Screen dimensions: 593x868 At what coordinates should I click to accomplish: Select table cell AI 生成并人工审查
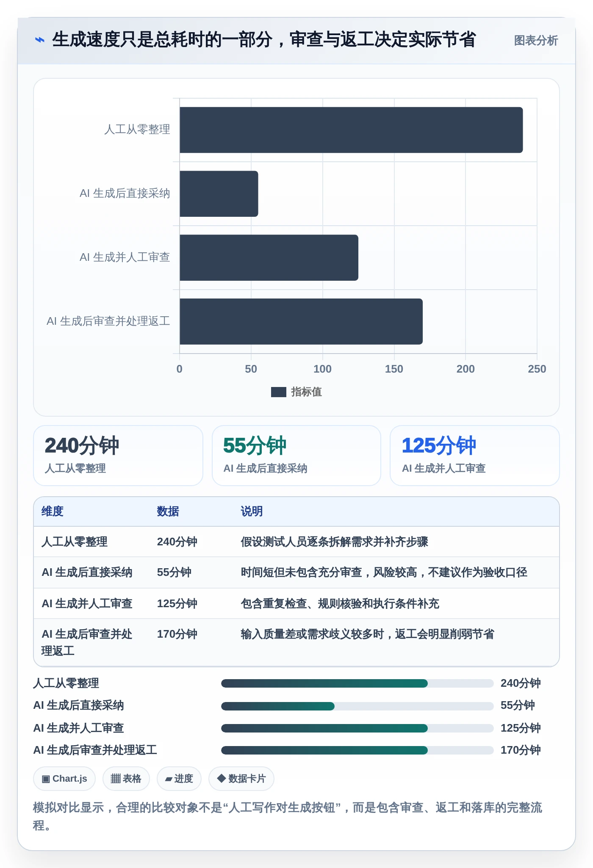pos(87,604)
